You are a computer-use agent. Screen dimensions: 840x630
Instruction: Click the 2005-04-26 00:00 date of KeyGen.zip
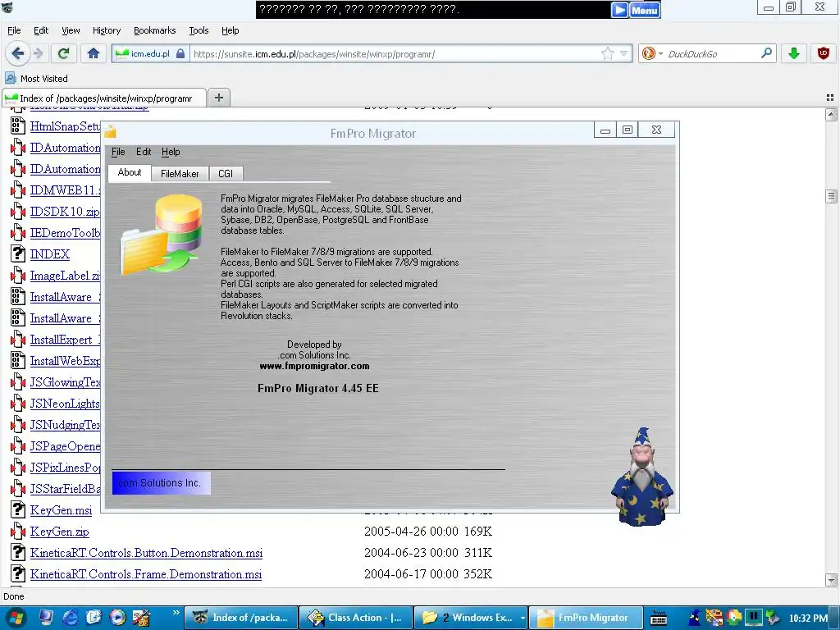[411, 532]
